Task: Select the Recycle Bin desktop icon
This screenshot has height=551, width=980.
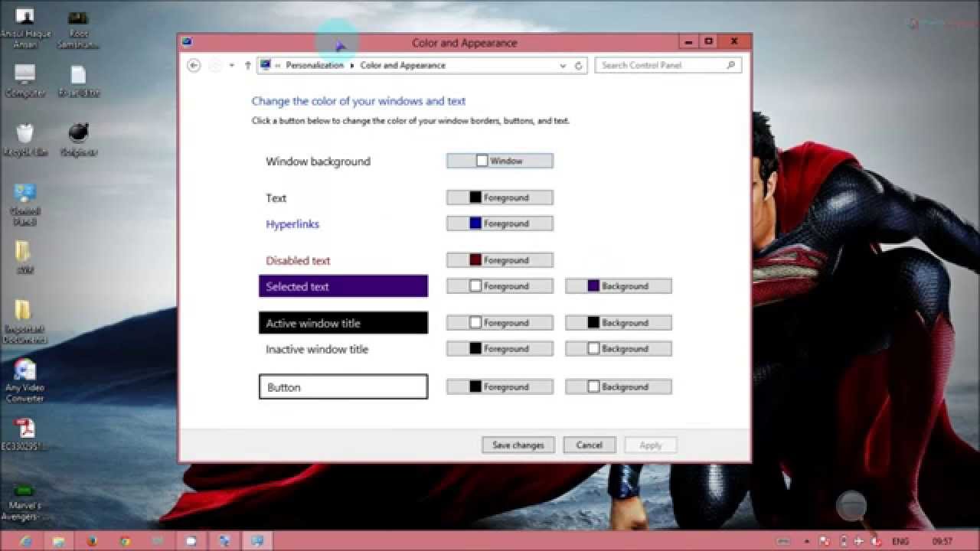Action: point(25,140)
